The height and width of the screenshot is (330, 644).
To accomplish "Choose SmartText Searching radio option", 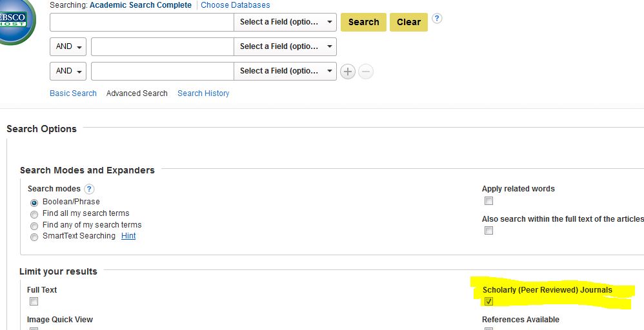I will pyautogui.click(x=34, y=237).
